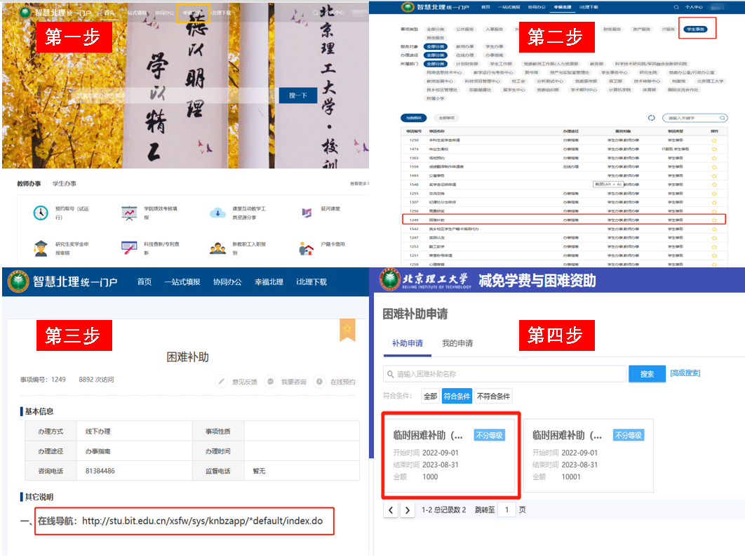The height and width of the screenshot is (560, 745).
Task: Click the 北京理工大学 logo in step four
Action: (x=425, y=281)
